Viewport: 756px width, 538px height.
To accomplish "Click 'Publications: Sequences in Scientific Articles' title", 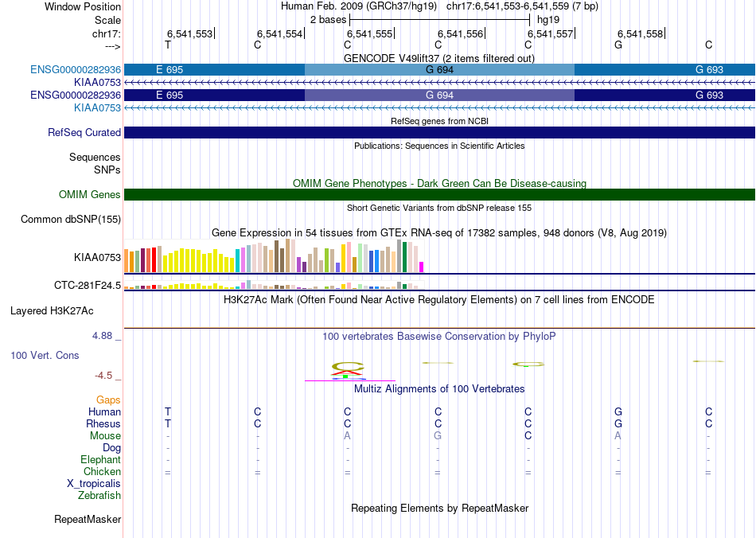I will pos(439,146).
